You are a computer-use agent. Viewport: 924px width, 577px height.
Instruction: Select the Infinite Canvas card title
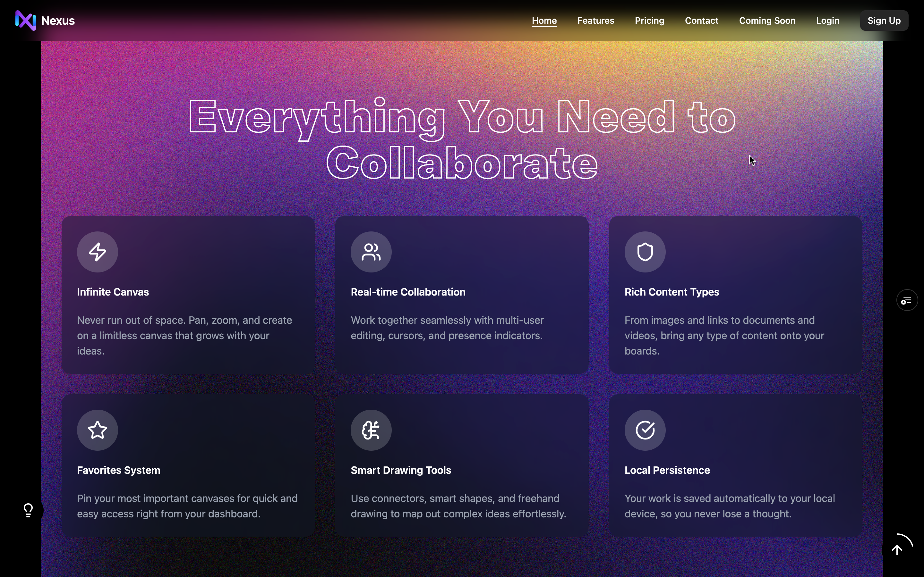pos(113,292)
